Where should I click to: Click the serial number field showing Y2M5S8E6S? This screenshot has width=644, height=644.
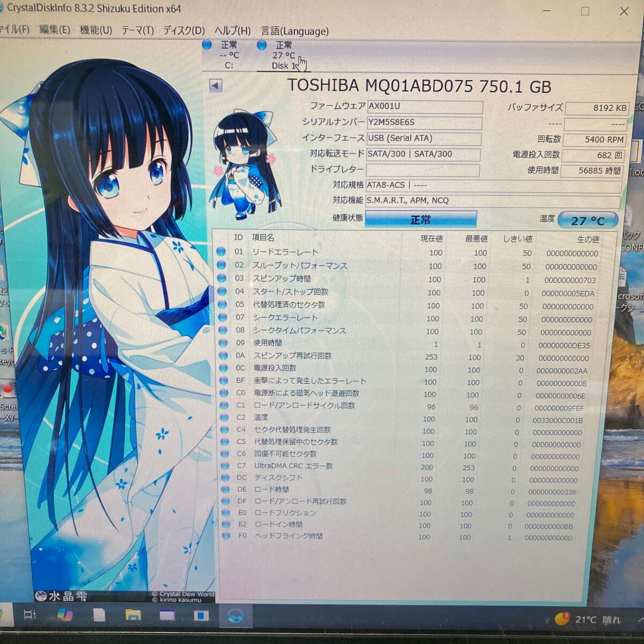[x=424, y=122]
